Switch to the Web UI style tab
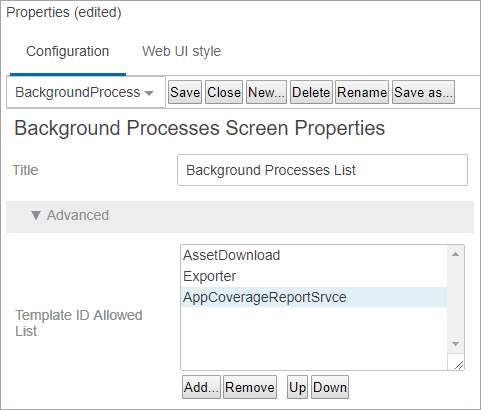 (181, 51)
